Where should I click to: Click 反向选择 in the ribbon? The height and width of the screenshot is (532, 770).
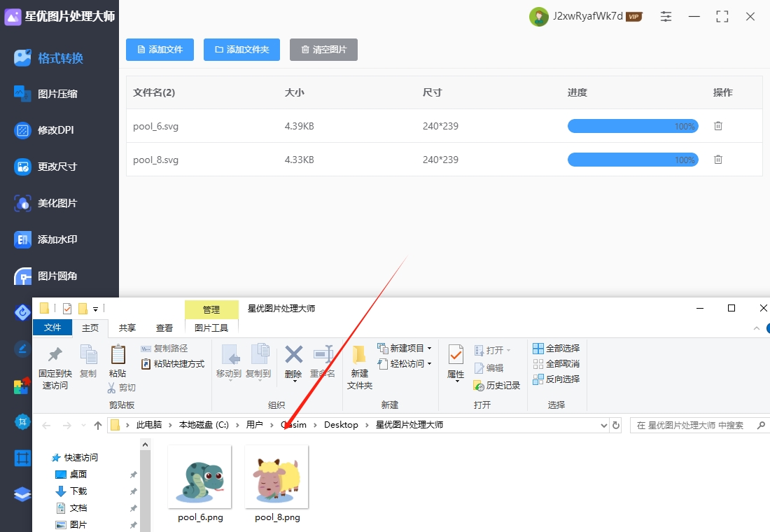coord(556,379)
